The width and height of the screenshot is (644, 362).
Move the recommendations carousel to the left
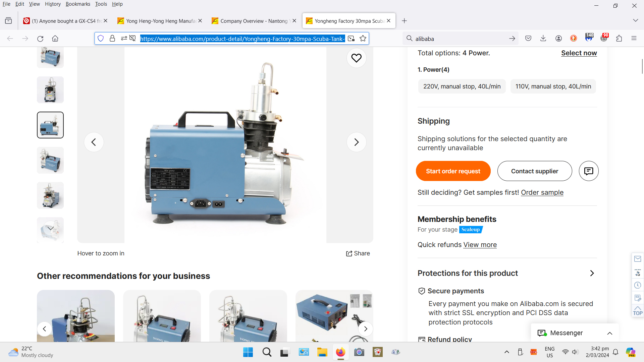pos(44,329)
